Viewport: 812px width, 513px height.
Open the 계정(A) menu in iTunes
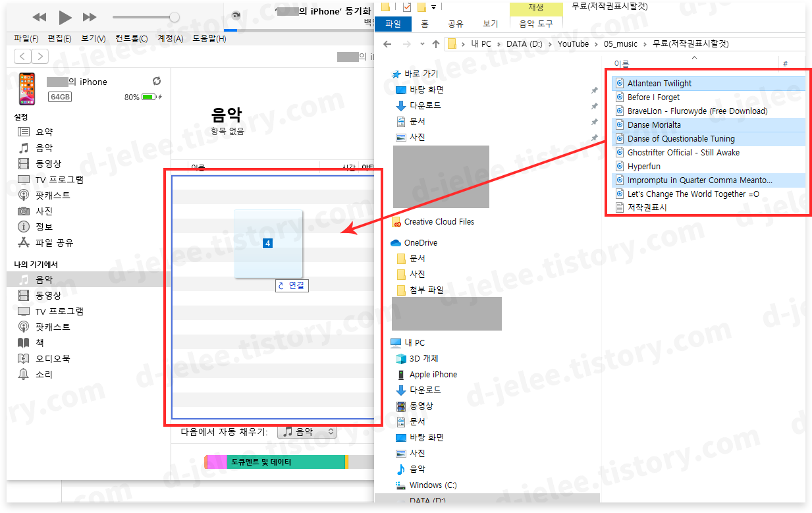(x=170, y=39)
